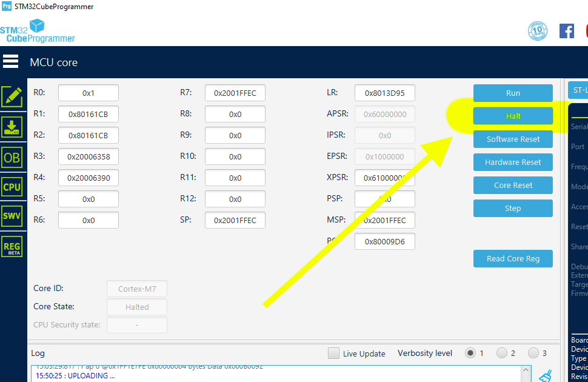The width and height of the screenshot is (588, 382).
Task: Open the Option Bytes (OB) tab
Action: (12, 158)
